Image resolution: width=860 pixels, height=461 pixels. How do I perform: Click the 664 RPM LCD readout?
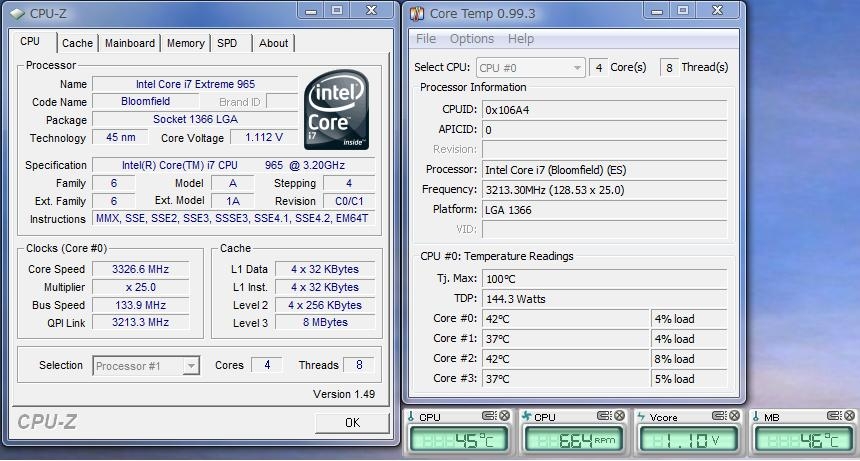tap(573, 440)
